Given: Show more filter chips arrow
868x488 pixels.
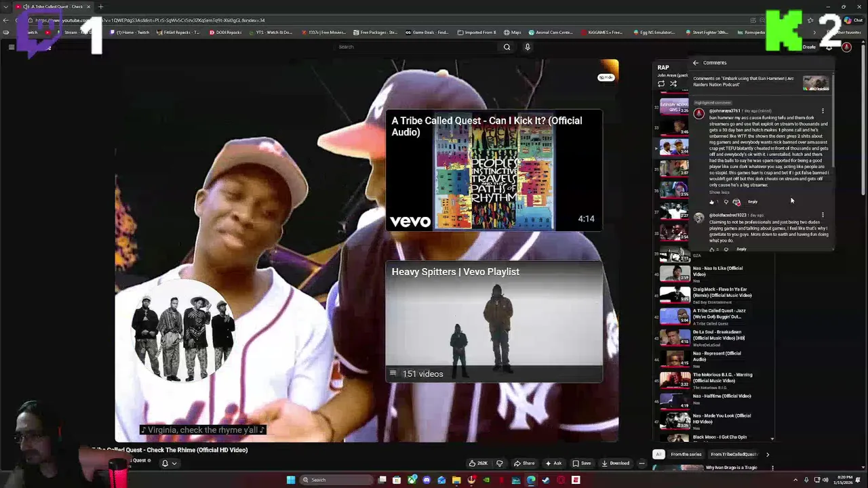Looking at the screenshot, I should pos(768,454).
